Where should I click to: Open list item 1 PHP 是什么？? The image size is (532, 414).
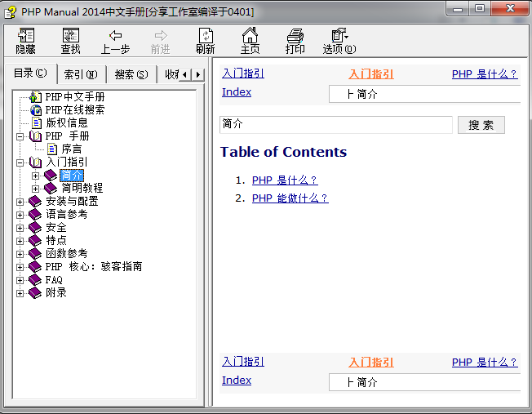coord(285,180)
